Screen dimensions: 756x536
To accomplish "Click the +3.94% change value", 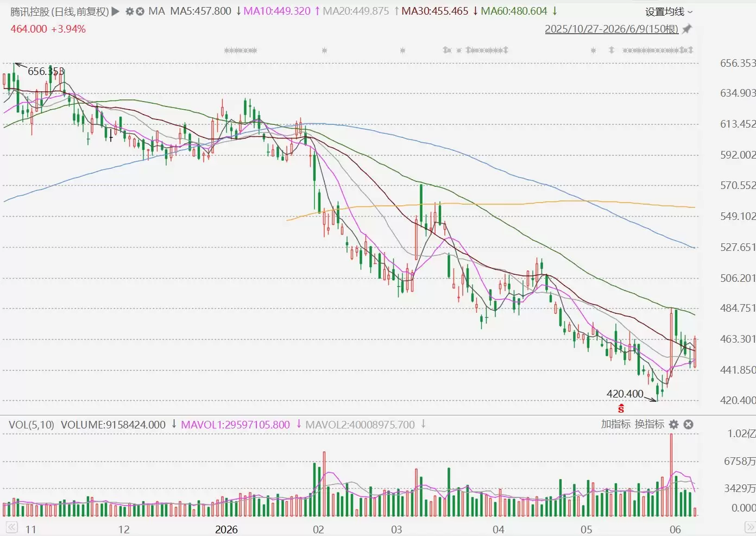I will pyautogui.click(x=68, y=29).
